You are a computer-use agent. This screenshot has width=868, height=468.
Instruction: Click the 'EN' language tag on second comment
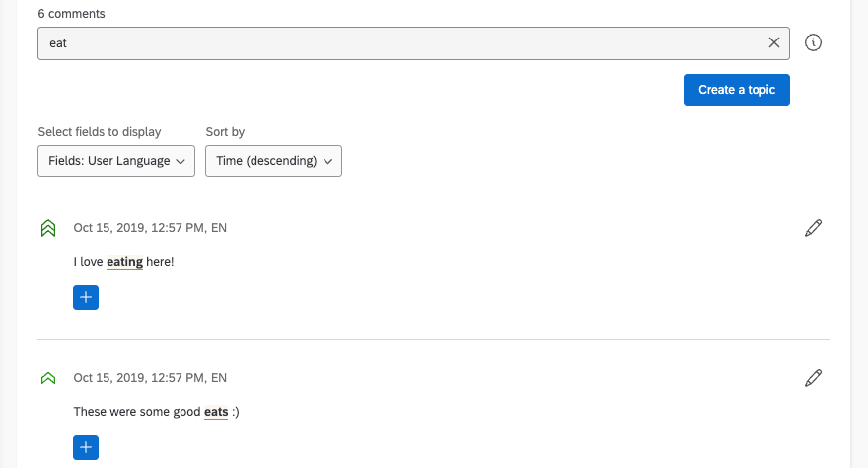tap(219, 378)
